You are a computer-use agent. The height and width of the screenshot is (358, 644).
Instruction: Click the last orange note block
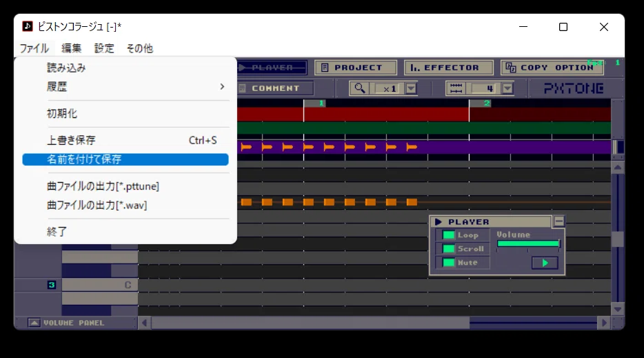pos(412,202)
